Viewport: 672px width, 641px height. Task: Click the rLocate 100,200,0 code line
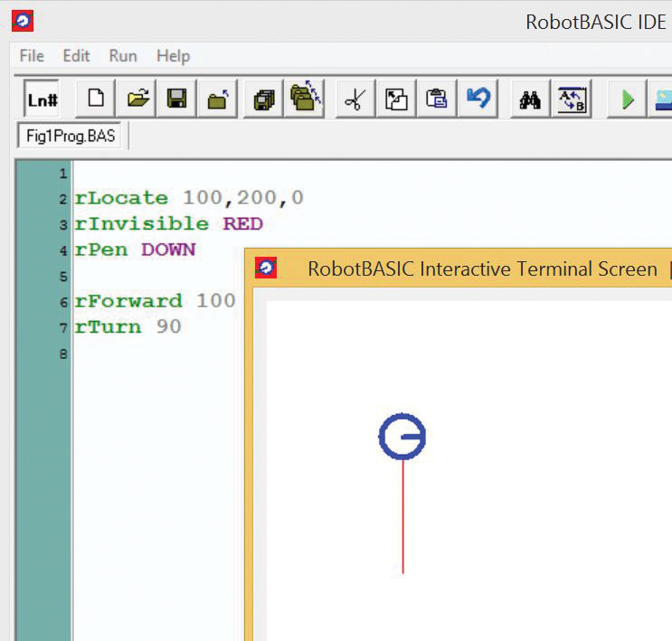coord(189,198)
